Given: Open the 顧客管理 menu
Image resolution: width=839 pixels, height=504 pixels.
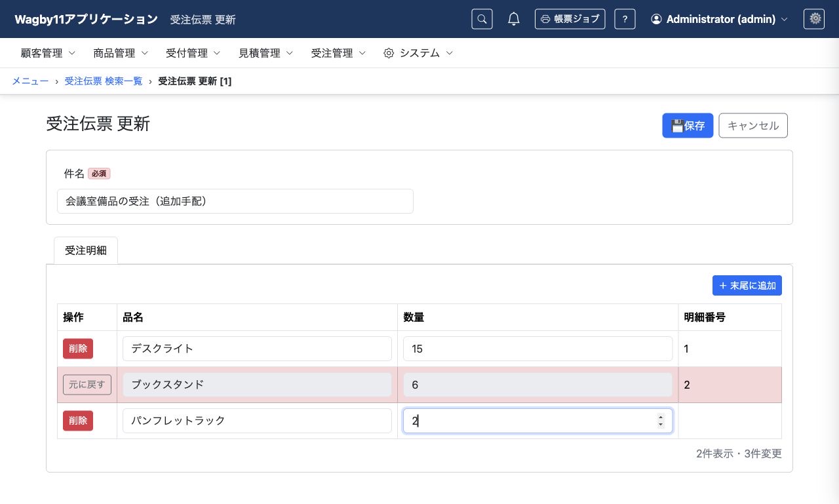Looking at the screenshot, I should tap(49, 53).
